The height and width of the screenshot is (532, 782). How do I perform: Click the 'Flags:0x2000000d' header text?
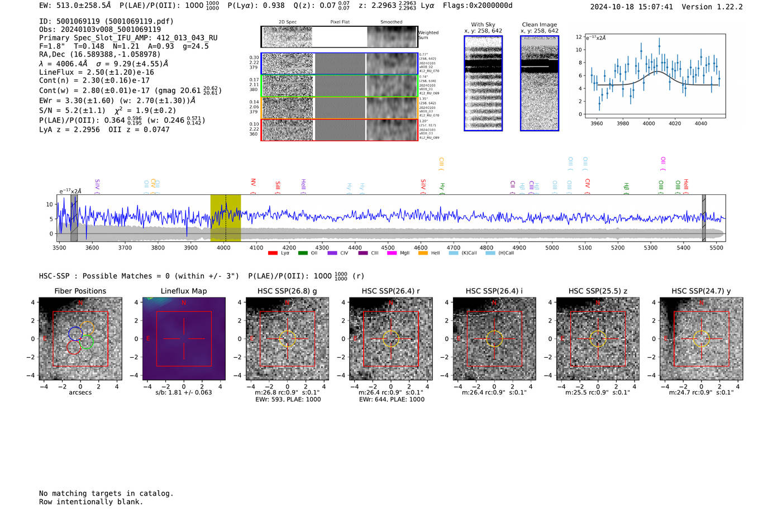click(477, 6)
